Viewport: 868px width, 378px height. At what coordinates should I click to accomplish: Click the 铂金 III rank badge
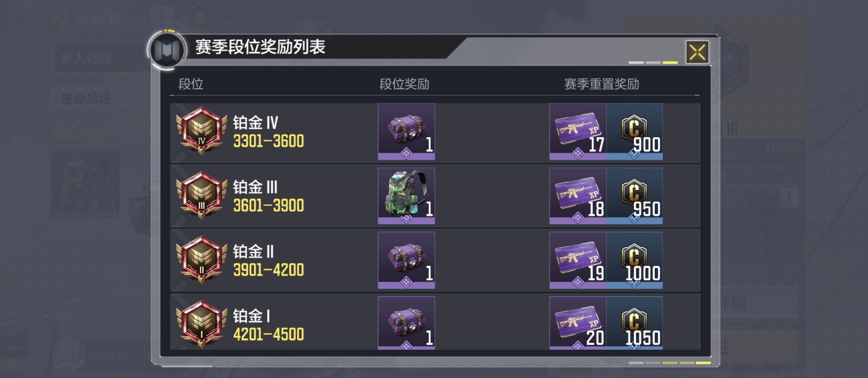click(202, 195)
